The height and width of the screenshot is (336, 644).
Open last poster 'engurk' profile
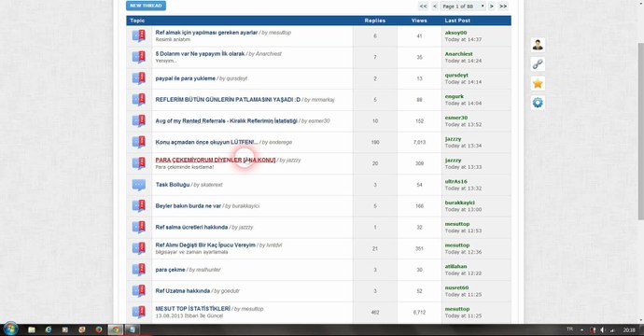pos(455,96)
